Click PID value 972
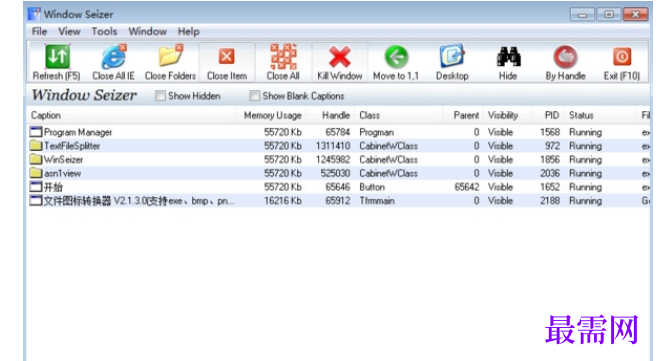 (553, 146)
